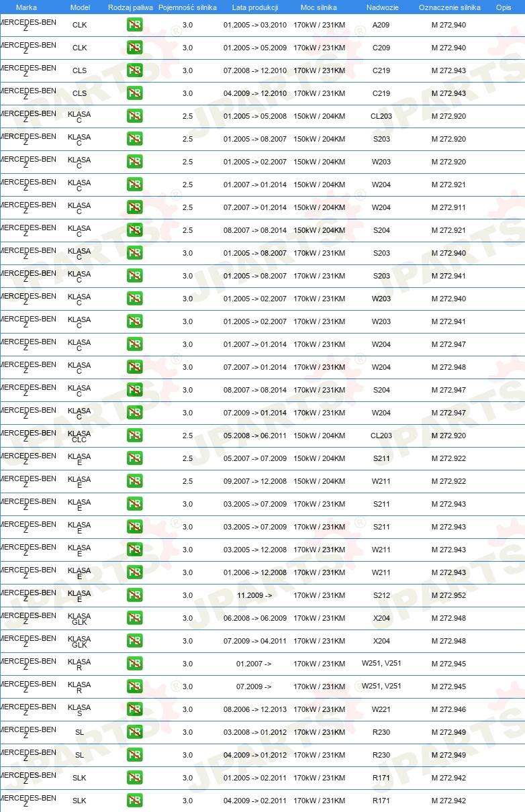Viewport: 525px width, 812px height.
Task: Click fuel icon in GLK 06.2008 row
Action: pos(134,619)
